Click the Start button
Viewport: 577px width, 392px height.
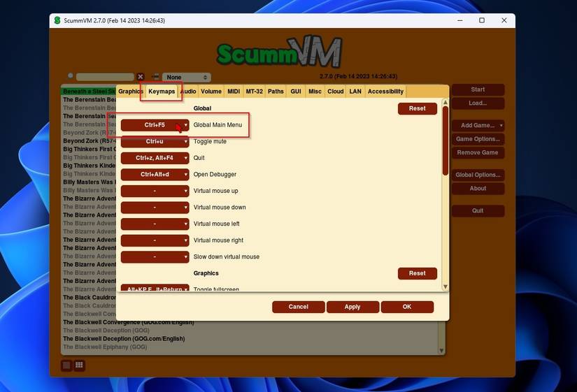478,89
